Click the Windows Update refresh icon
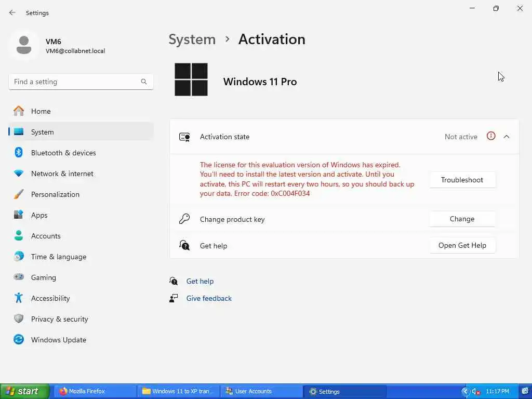Viewport: 532px width, 399px height. (x=19, y=339)
